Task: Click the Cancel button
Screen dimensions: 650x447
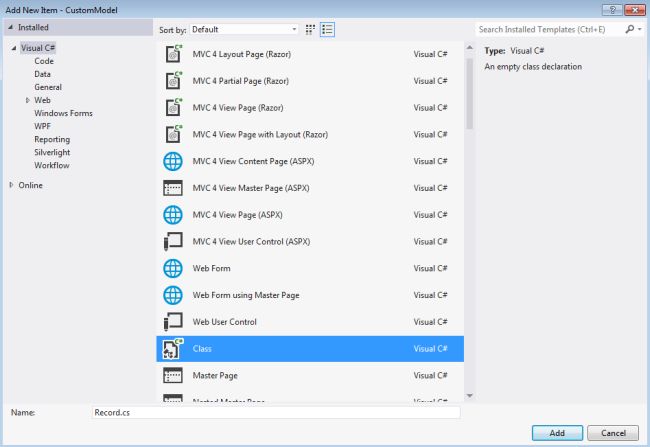Action: [x=613, y=433]
